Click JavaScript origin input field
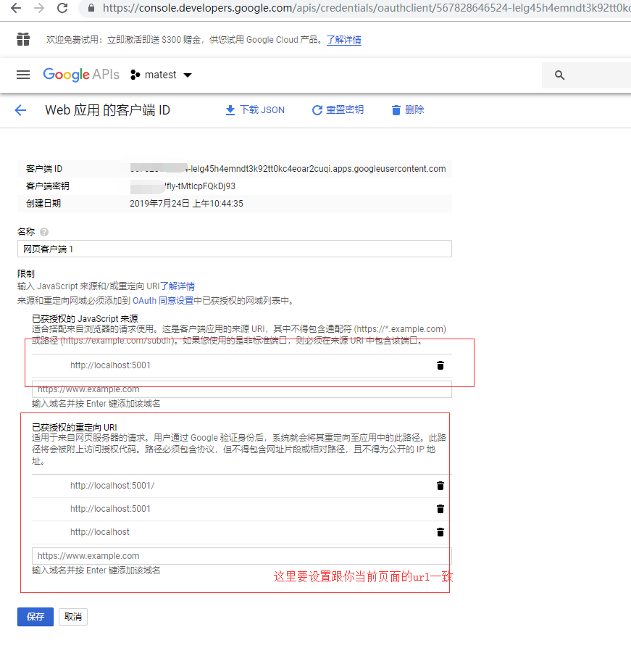The height and width of the screenshot is (672, 631). tap(241, 389)
